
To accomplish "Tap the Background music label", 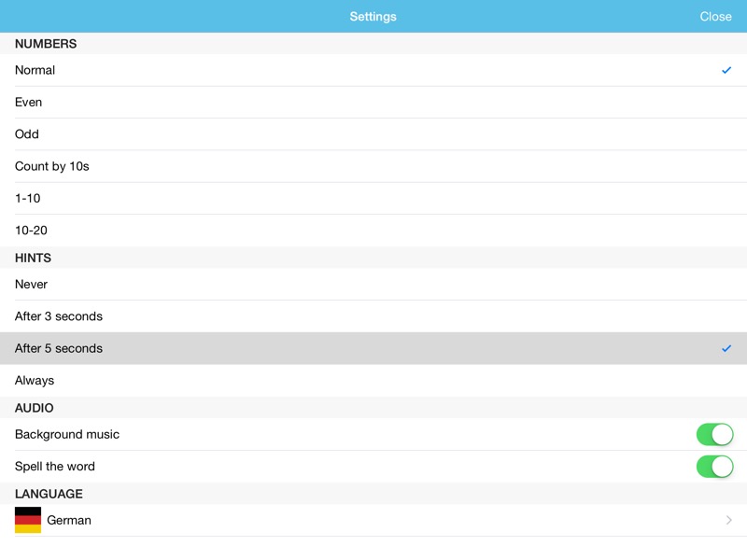I will (67, 434).
